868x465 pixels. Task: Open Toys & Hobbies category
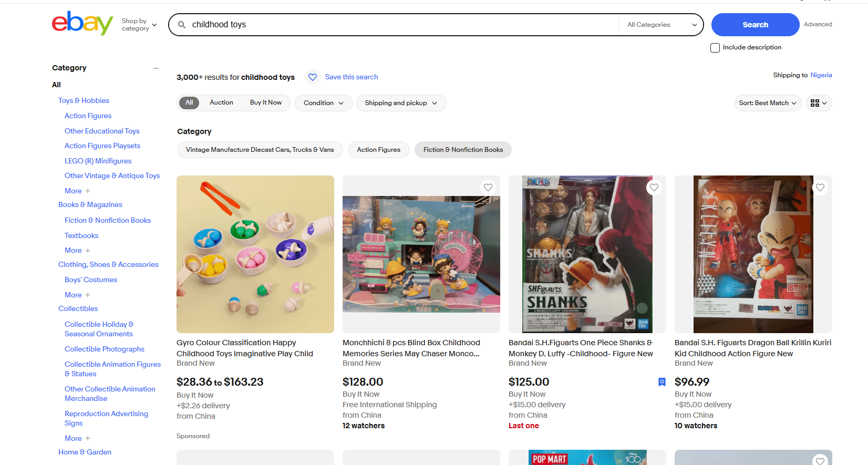(x=84, y=100)
